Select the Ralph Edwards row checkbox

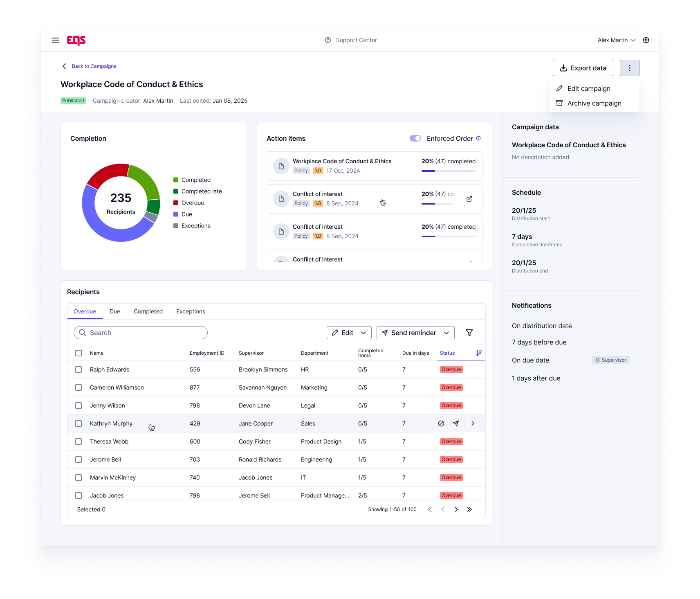tap(79, 369)
